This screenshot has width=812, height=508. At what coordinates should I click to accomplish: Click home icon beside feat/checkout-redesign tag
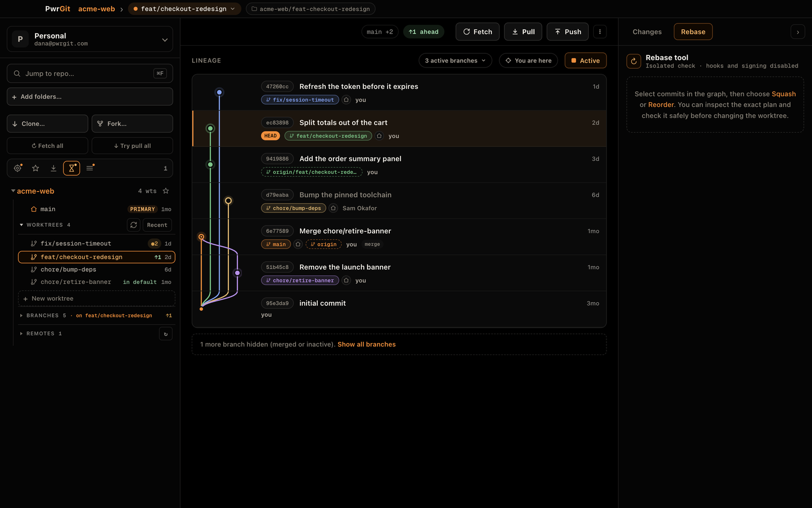pyautogui.click(x=379, y=136)
